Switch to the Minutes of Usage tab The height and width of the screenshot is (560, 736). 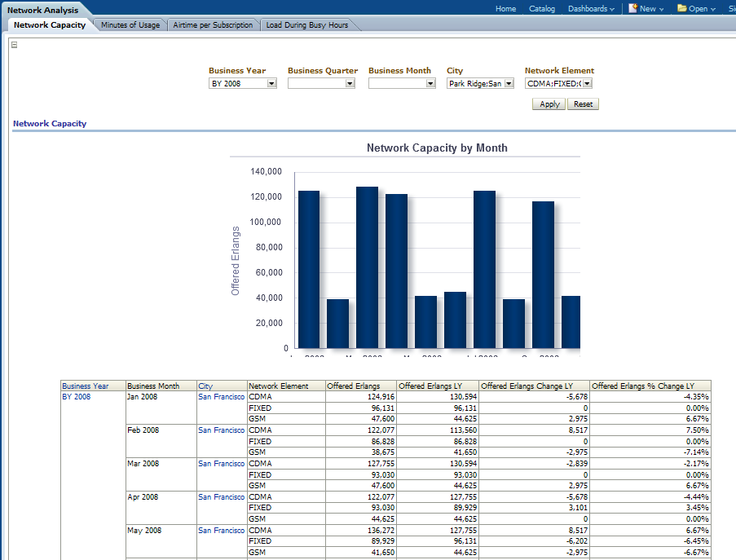[x=130, y=25]
